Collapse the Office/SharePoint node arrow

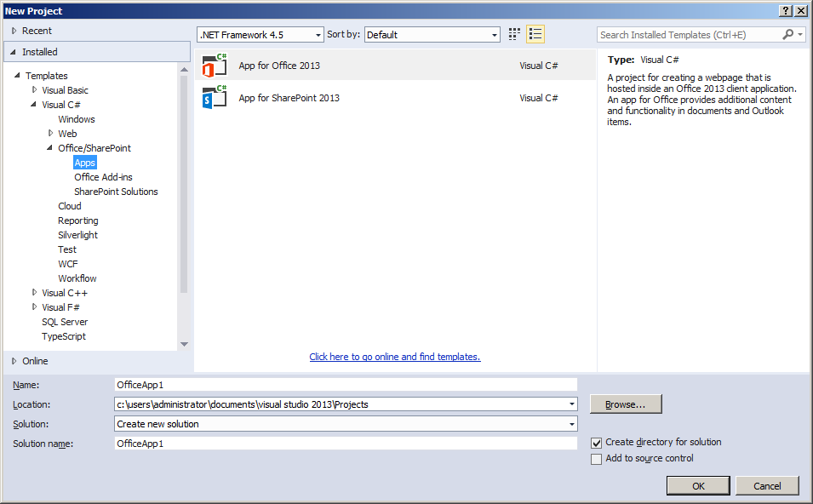[x=49, y=148]
